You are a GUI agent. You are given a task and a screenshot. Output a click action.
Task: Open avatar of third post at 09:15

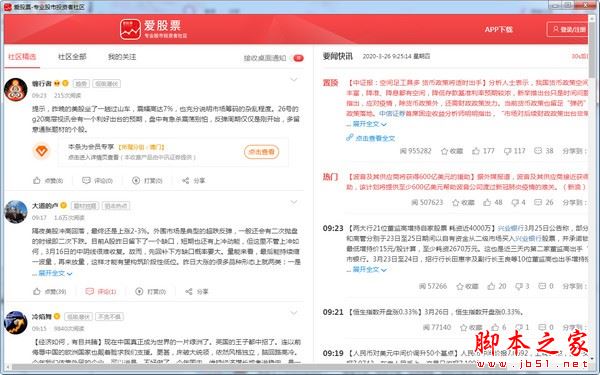[x=16, y=323]
